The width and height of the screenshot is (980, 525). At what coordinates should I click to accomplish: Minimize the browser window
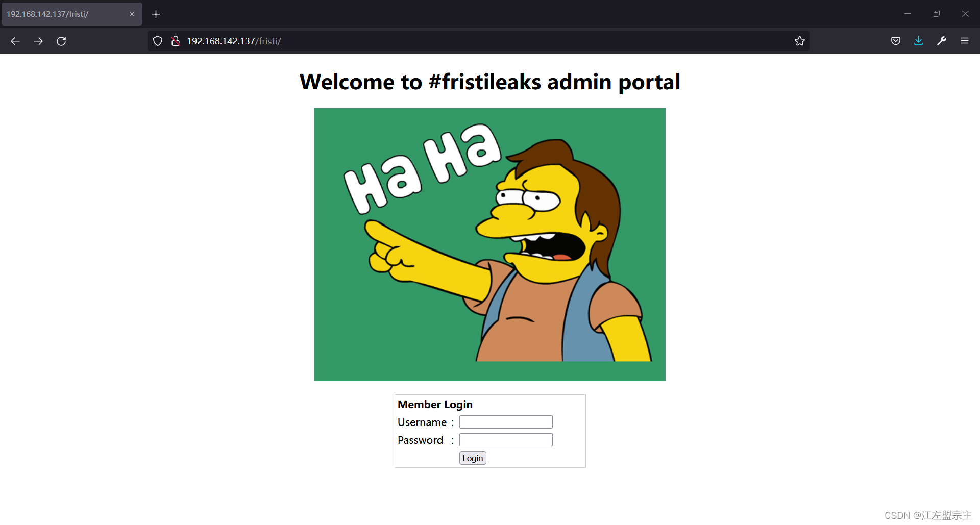click(x=908, y=14)
